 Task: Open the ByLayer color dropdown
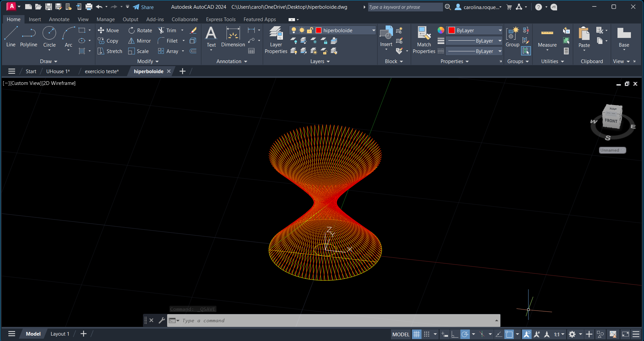(x=500, y=30)
